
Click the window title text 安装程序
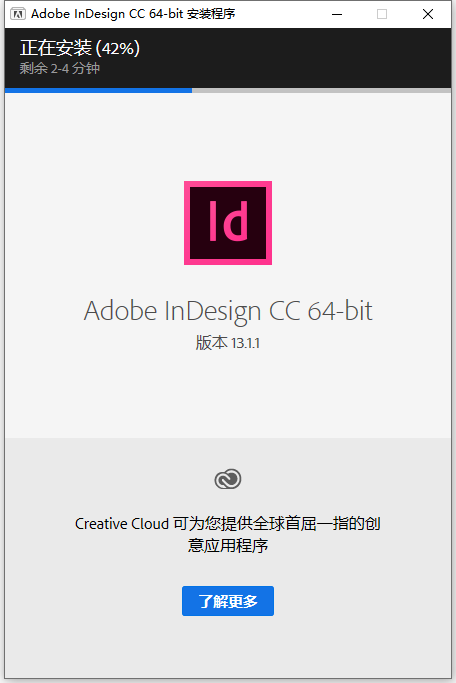point(211,14)
